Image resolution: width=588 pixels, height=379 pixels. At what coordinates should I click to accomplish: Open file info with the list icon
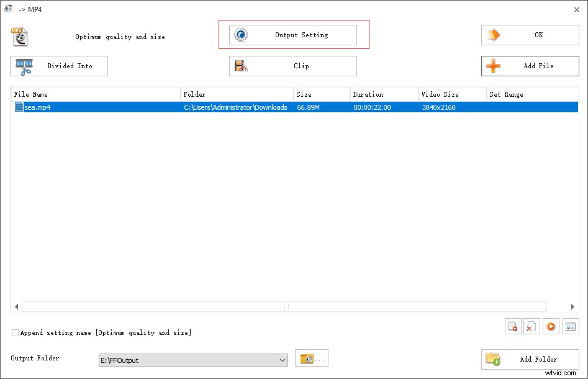(569, 326)
